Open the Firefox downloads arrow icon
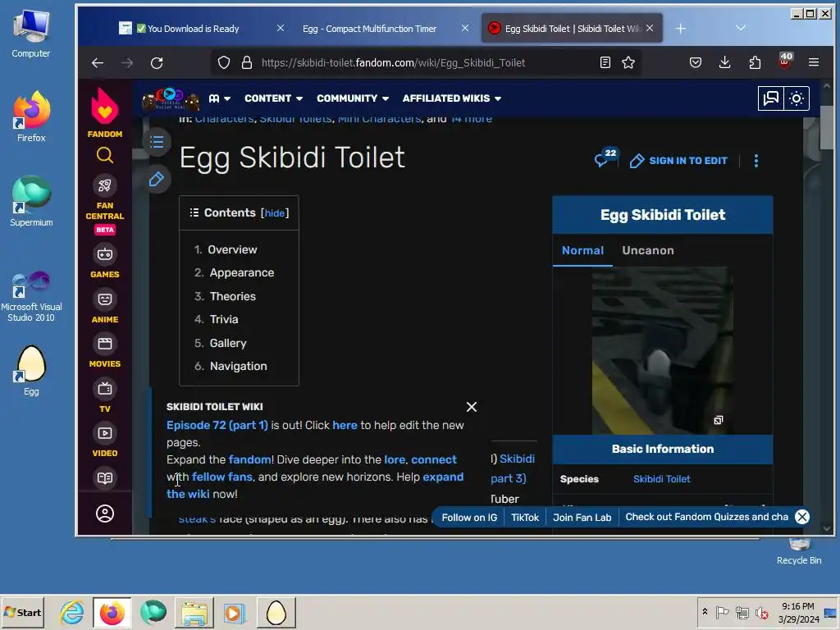This screenshot has width=840, height=630. pos(725,62)
